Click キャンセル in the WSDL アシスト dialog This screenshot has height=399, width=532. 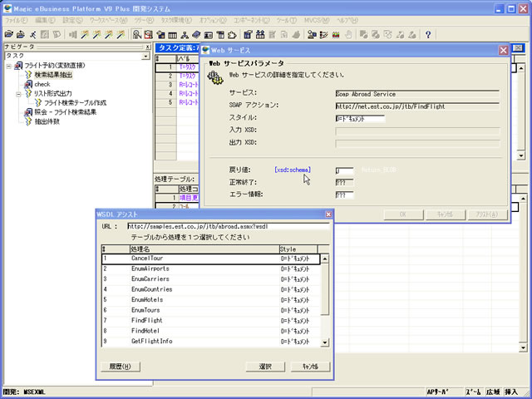click(310, 367)
